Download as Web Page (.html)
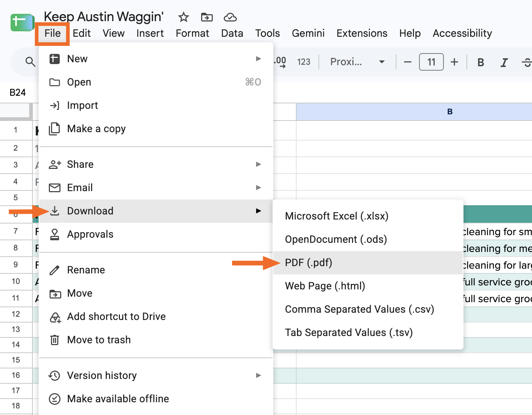 tap(368, 286)
